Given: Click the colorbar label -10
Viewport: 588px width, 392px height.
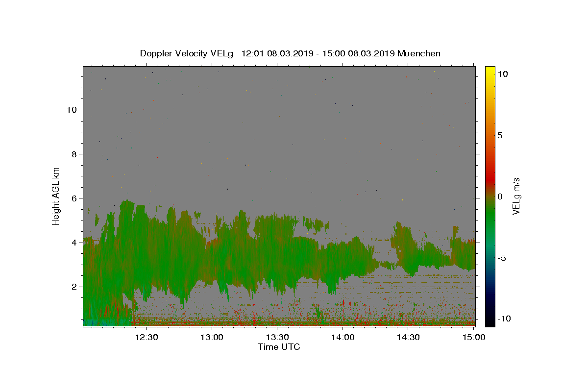Looking at the screenshot, I should (504, 319).
